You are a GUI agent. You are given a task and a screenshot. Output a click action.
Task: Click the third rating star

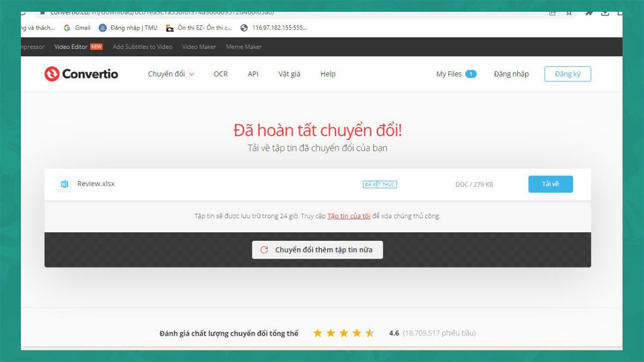344,333
